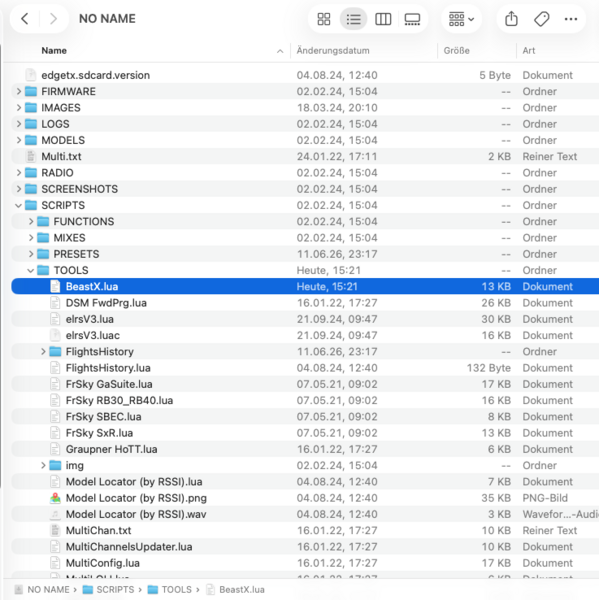Expand the RADIO folder
This screenshot has width=599, height=600.
pos(18,173)
